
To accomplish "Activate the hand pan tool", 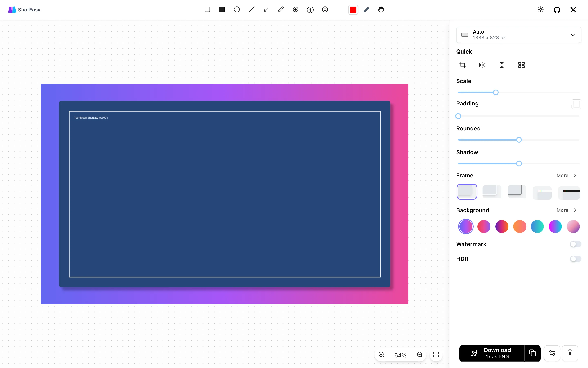I will pyautogui.click(x=381, y=9).
